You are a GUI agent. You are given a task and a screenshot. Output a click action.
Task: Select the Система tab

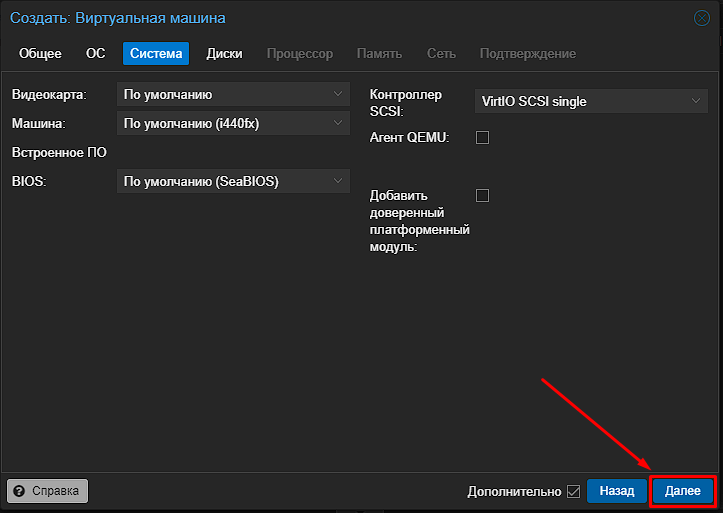point(156,53)
